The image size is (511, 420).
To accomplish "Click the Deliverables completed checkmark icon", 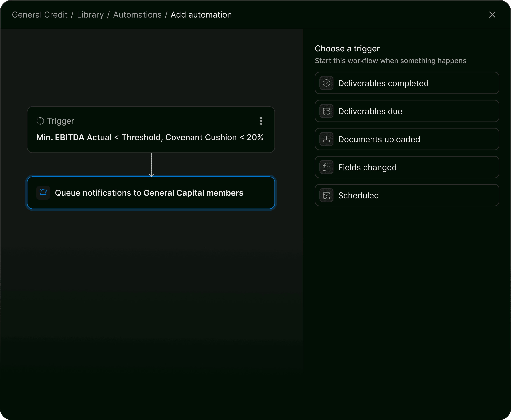I will tap(326, 83).
